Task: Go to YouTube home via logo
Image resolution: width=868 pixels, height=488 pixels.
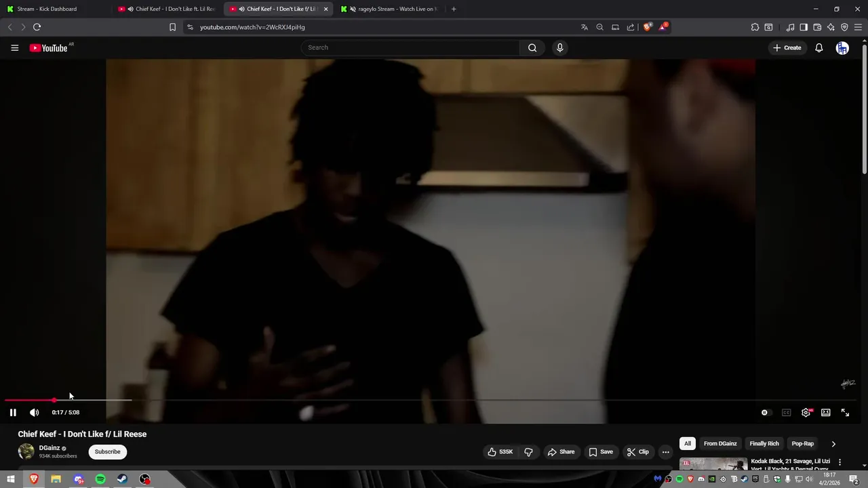Action: coord(49,47)
